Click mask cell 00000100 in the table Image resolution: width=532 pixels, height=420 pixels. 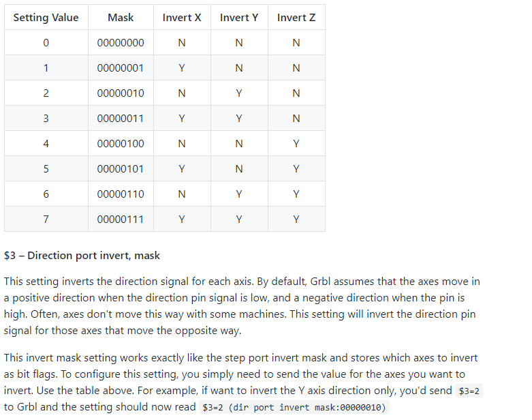pos(121,144)
